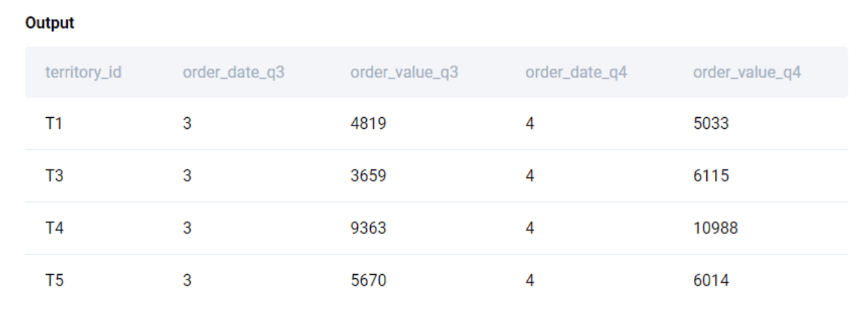Click the Output heading text

(x=49, y=23)
